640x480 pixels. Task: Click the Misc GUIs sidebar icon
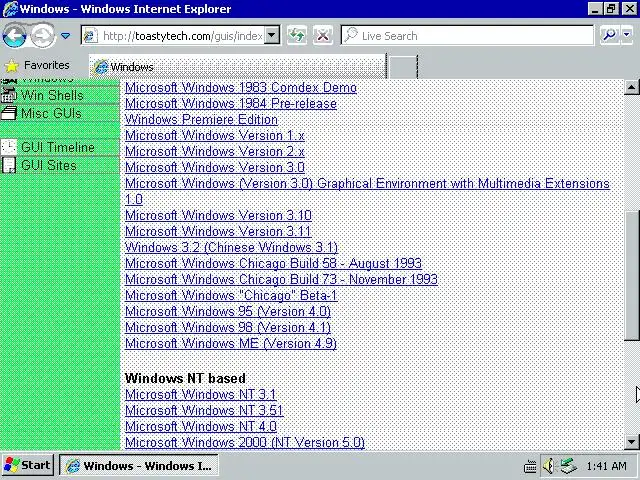(9, 113)
